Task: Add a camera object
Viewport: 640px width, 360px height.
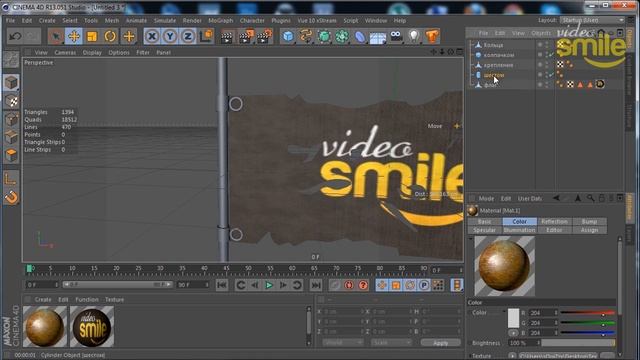Action: pyautogui.click(x=396, y=37)
